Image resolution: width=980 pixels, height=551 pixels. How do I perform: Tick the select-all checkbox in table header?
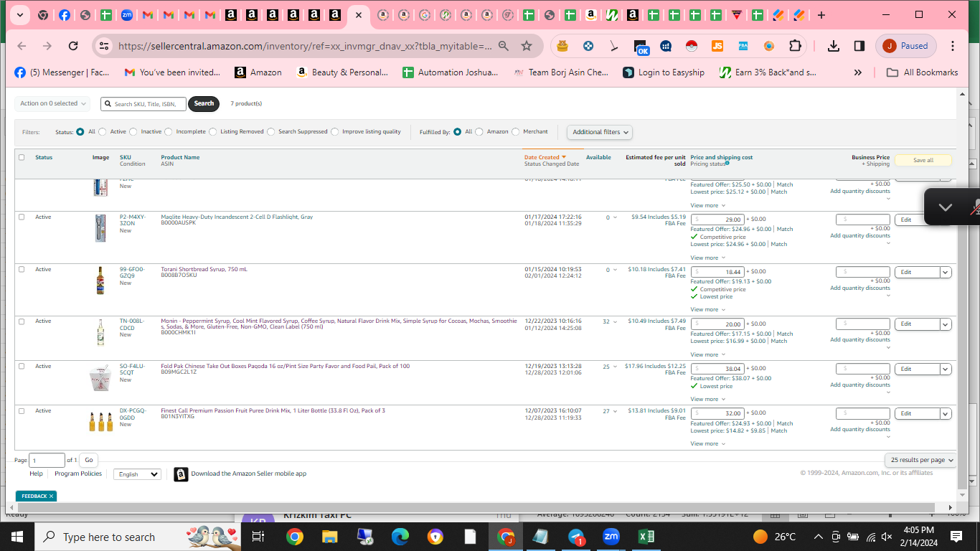coord(22,157)
